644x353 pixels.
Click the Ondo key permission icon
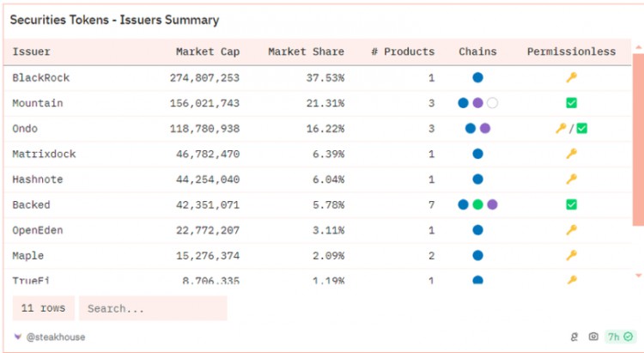pyautogui.click(x=561, y=128)
